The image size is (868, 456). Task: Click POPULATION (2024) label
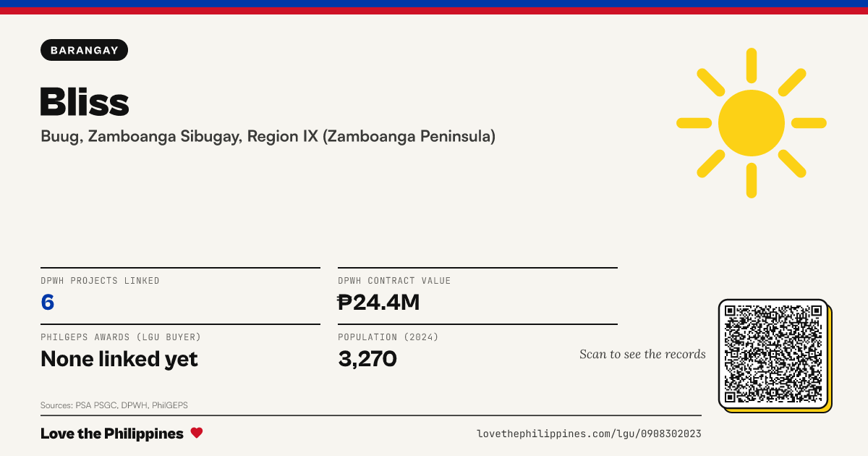(388, 337)
